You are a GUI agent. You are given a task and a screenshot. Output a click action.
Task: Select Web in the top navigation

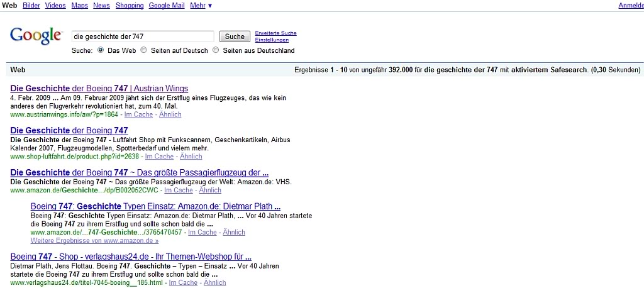[x=10, y=5]
